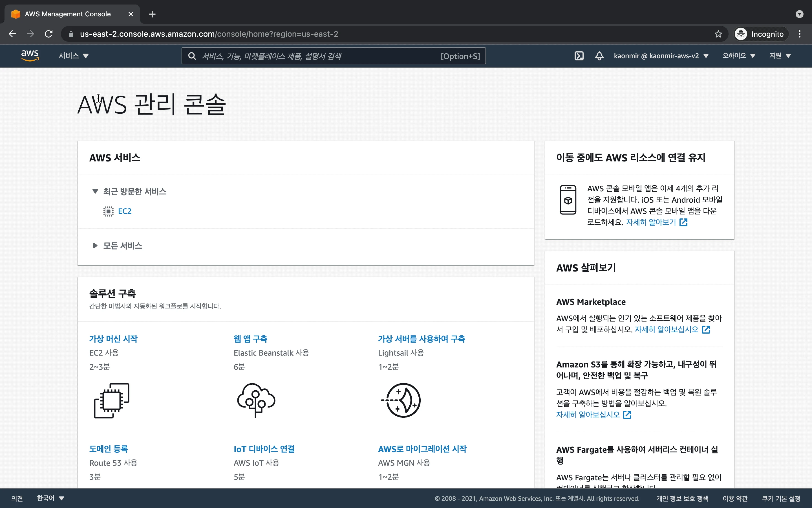Open the 지원 support dropdown
Screen dimensions: 812x508
pyautogui.click(x=780, y=56)
